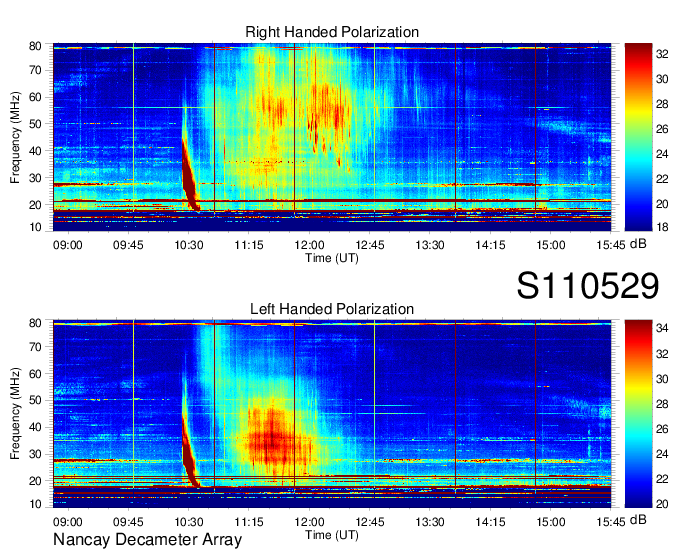Image resolution: width=680 pixels, height=552 pixels.
Task: Click the 10:30 time tick of the Left Handed plot
Action: click(189, 522)
